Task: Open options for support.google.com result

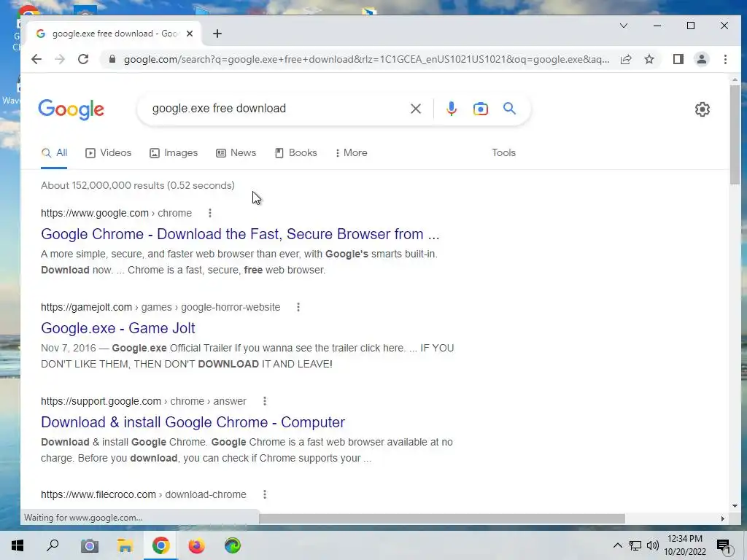Action: [x=264, y=401]
